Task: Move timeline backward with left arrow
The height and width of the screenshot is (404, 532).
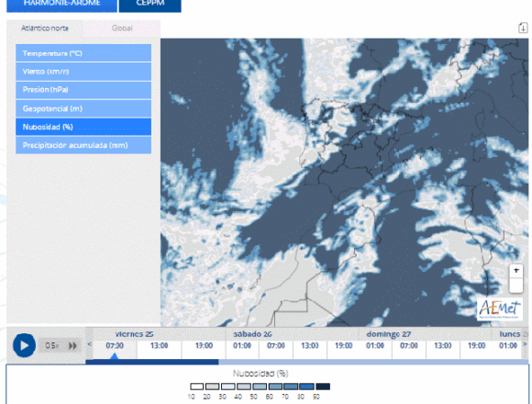Action: click(90, 344)
